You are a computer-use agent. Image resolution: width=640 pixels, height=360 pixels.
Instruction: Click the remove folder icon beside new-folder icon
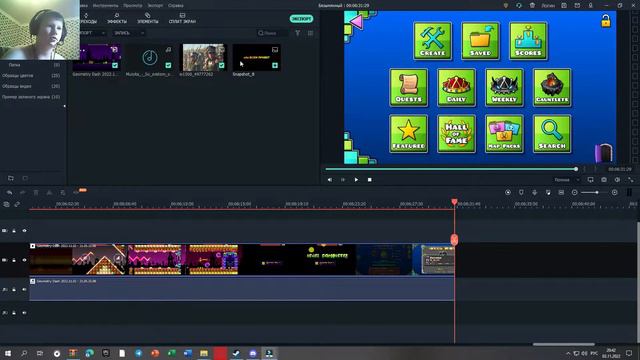[x=25, y=178]
